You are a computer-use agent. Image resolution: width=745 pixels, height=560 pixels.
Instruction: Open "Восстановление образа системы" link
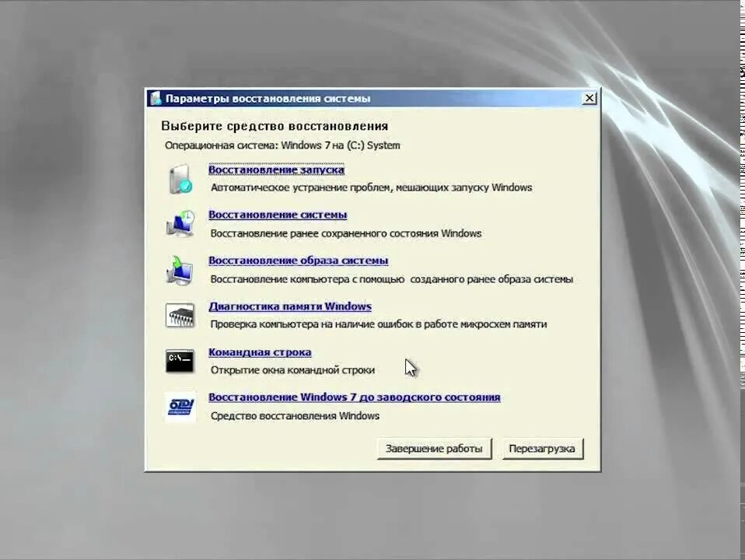tap(299, 260)
